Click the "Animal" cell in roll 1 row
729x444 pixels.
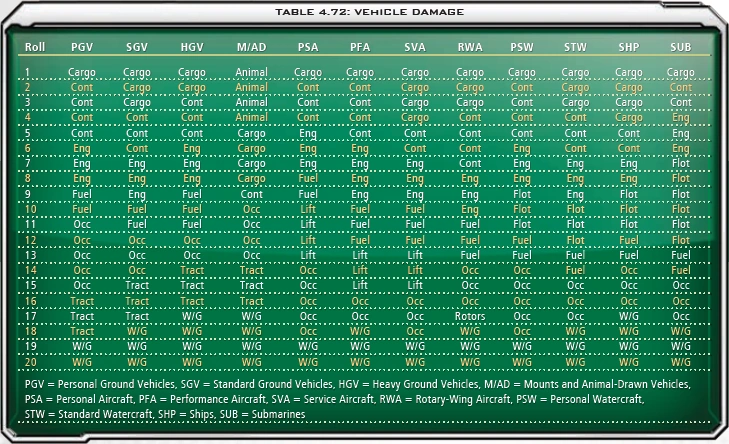(x=252, y=72)
